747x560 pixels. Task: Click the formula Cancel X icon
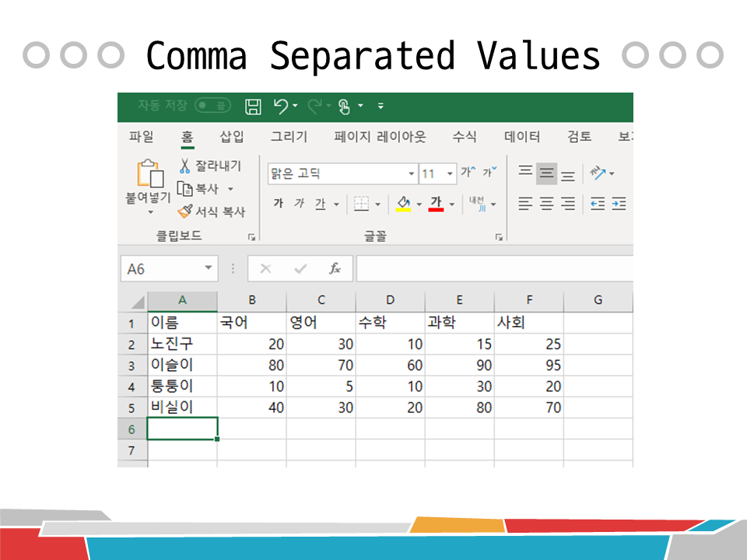[265, 269]
